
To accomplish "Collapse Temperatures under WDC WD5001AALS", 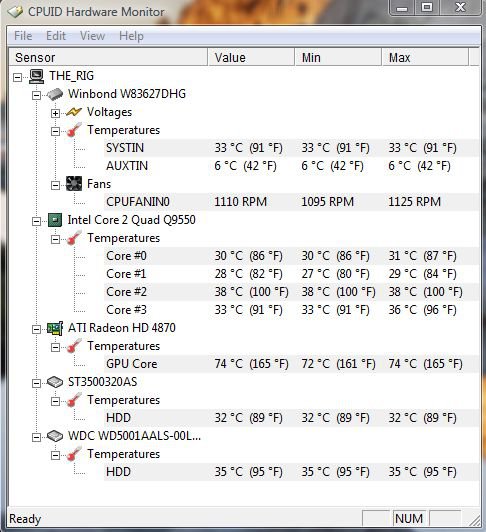I will coord(55,455).
